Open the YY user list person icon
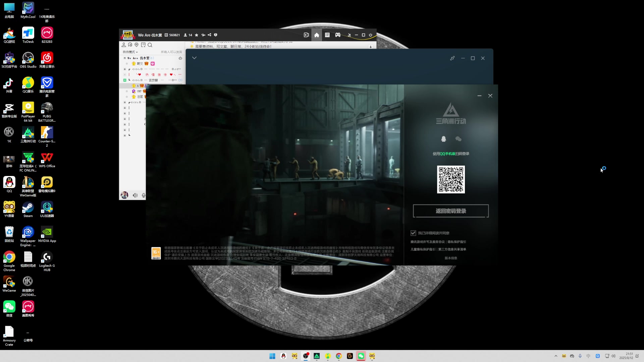644x362 pixels. (x=124, y=45)
